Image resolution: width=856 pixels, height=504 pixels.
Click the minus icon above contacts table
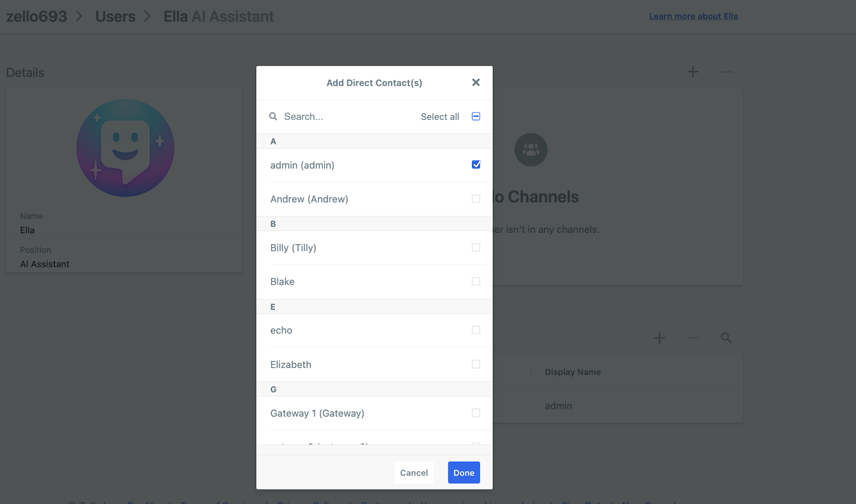693,338
